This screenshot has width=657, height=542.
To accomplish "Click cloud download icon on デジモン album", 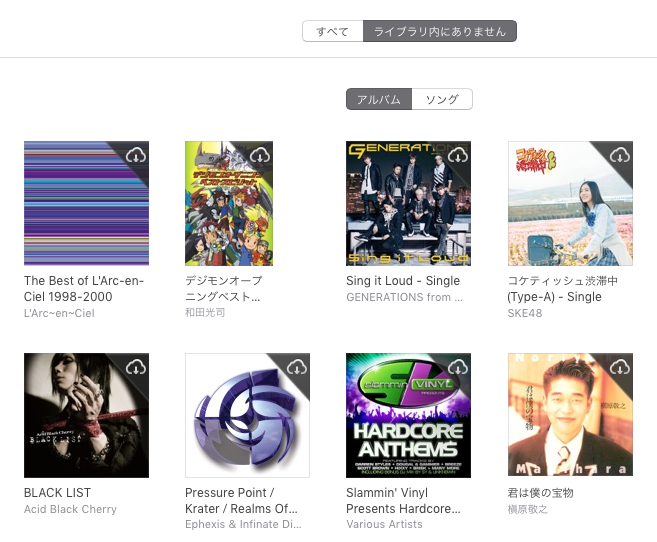I will point(260,155).
